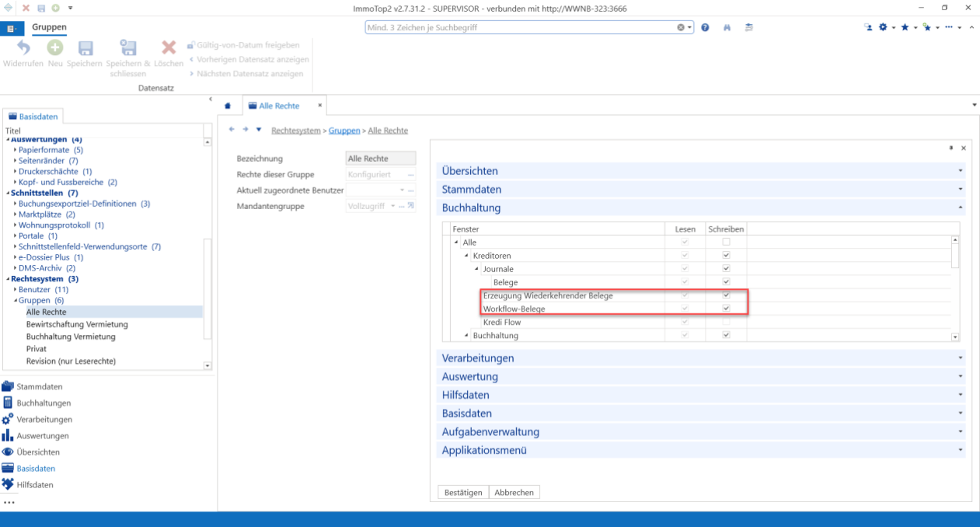Follow the Gruppen breadcrumb link

tap(344, 131)
